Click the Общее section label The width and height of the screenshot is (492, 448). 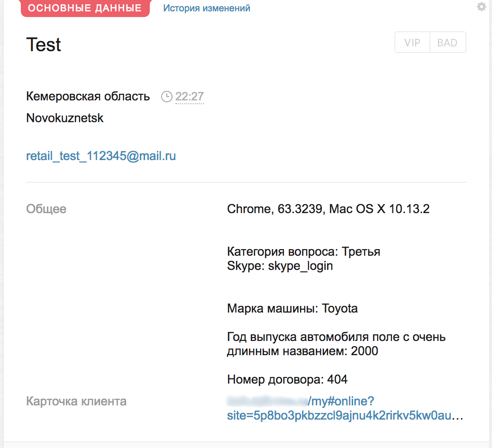[x=46, y=209]
